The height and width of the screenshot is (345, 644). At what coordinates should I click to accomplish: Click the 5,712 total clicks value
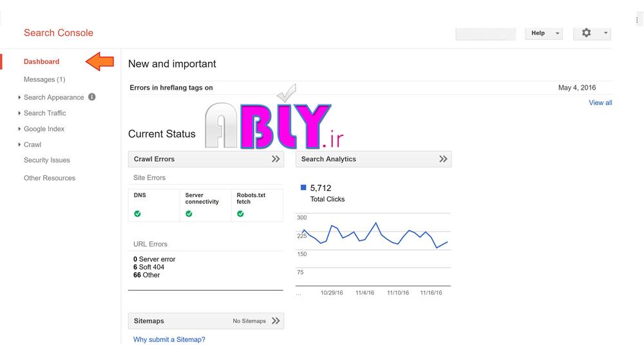[x=321, y=188]
